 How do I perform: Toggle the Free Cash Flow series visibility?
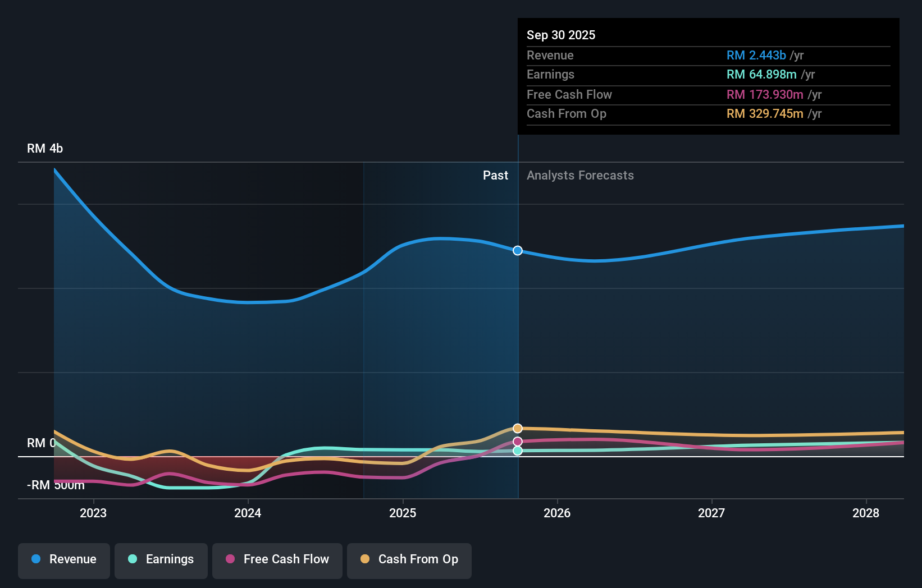click(277, 559)
